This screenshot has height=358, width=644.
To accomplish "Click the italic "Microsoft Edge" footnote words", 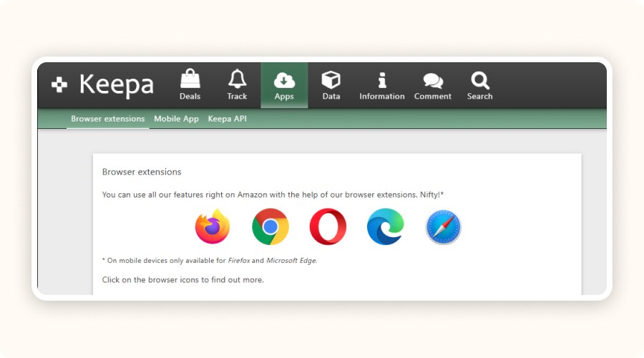I will click(x=291, y=261).
